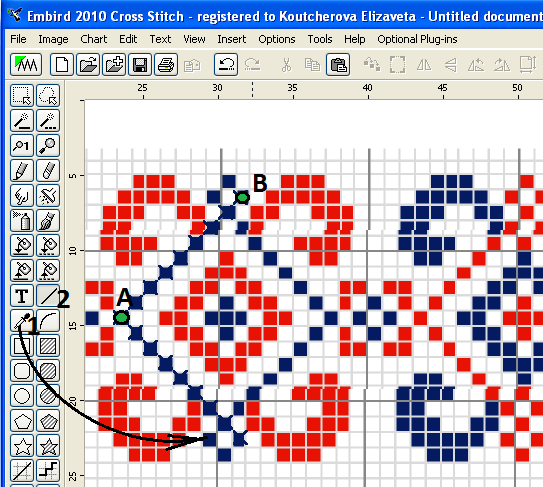This screenshot has width=543, height=487.
Task: Open the Text menu
Action: 160,39
